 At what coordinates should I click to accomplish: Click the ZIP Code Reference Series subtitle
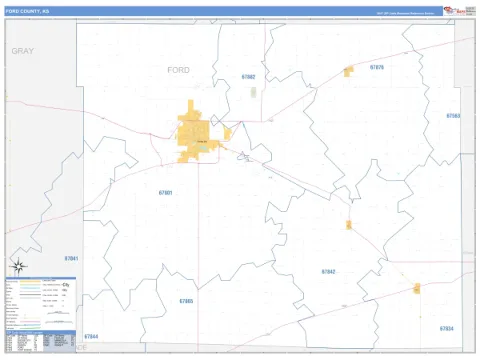coord(405,13)
